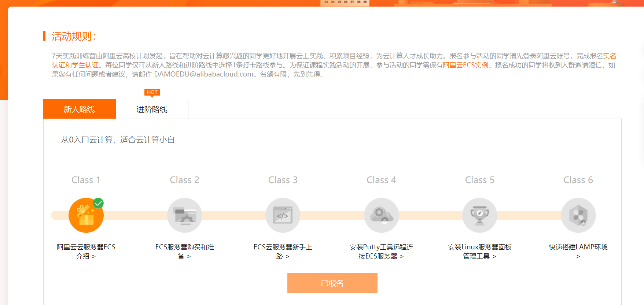Click the DAMOEDU@alibabacloud.com email text
Viewport: 644px width, 305px height.
pyautogui.click(x=204, y=74)
